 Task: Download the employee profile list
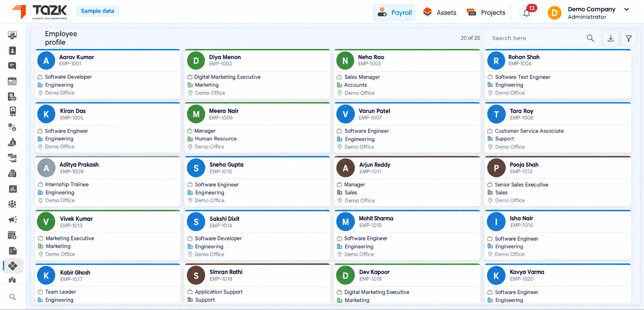point(611,38)
